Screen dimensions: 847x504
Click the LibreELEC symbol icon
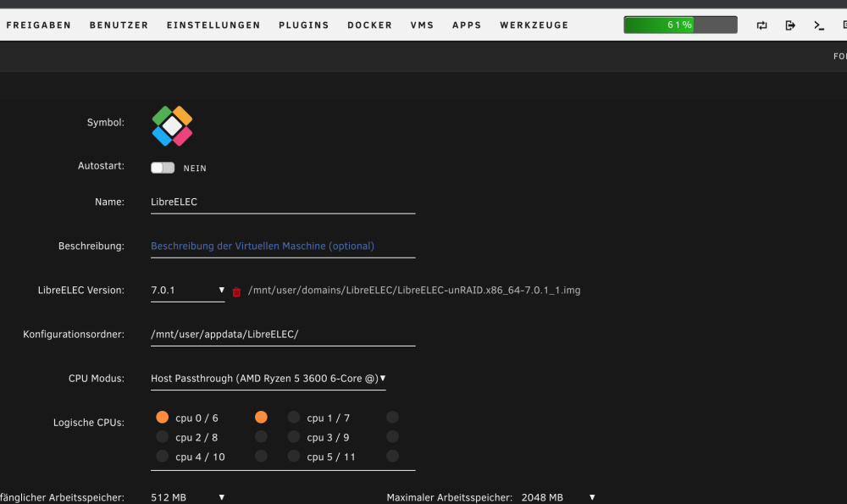point(172,126)
